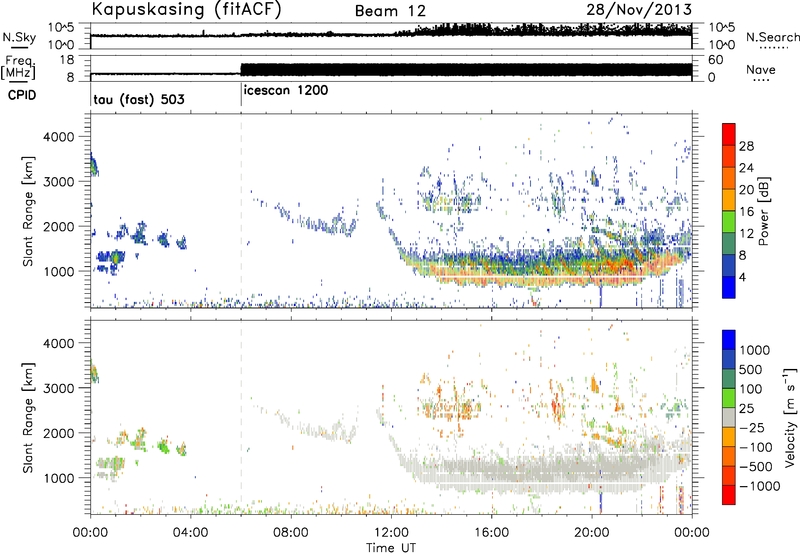Click the '60' tick on the Nave axis
The height and width of the screenshot is (554, 800).
point(716,60)
